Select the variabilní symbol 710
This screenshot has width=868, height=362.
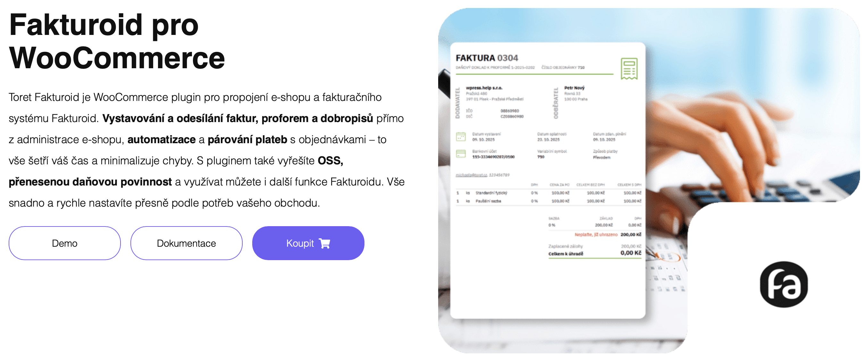tap(541, 157)
